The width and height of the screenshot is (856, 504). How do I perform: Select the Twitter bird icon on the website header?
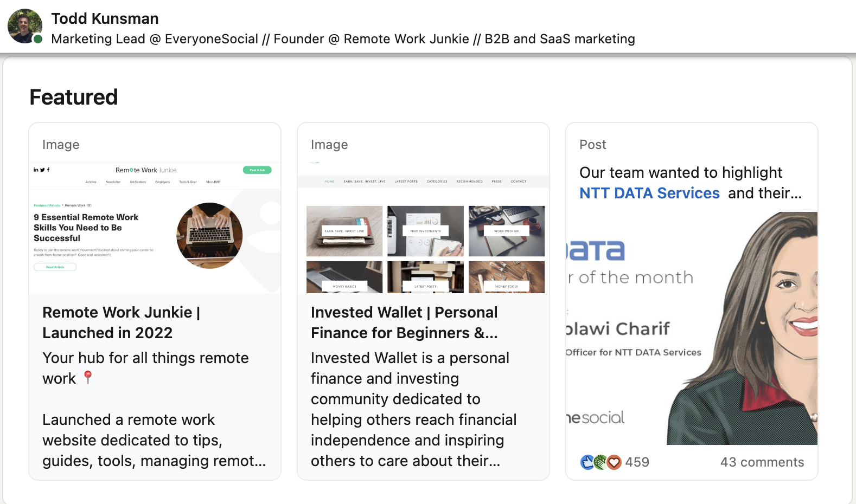coord(42,170)
